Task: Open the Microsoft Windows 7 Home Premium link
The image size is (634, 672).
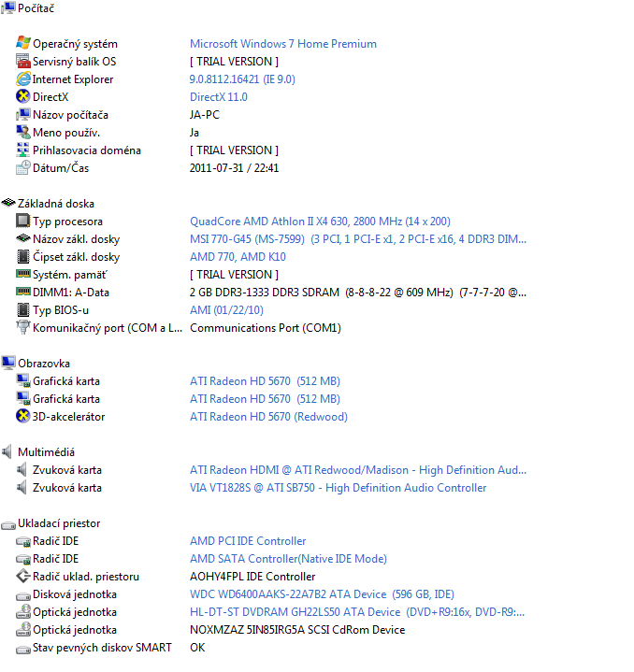Action: pos(283,44)
